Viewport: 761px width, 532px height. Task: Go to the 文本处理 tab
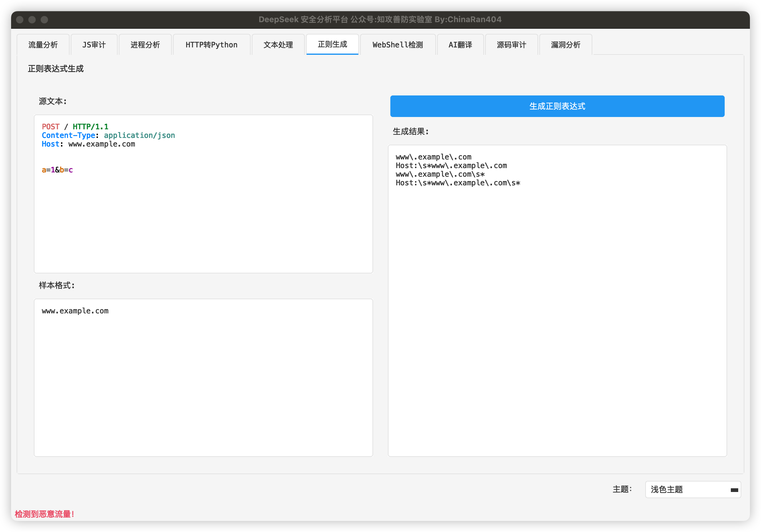(x=278, y=45)
